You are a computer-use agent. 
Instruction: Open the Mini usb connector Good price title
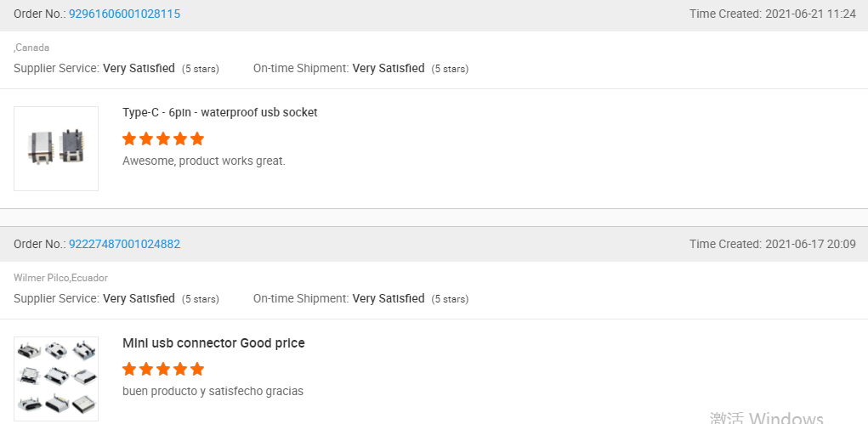213,343
